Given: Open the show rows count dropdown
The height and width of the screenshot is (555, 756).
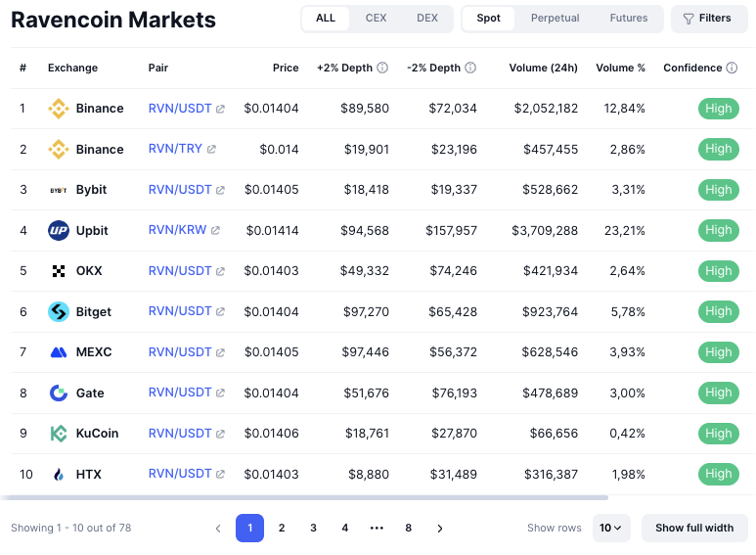Looking at the screenshot, I should (611, 528).
